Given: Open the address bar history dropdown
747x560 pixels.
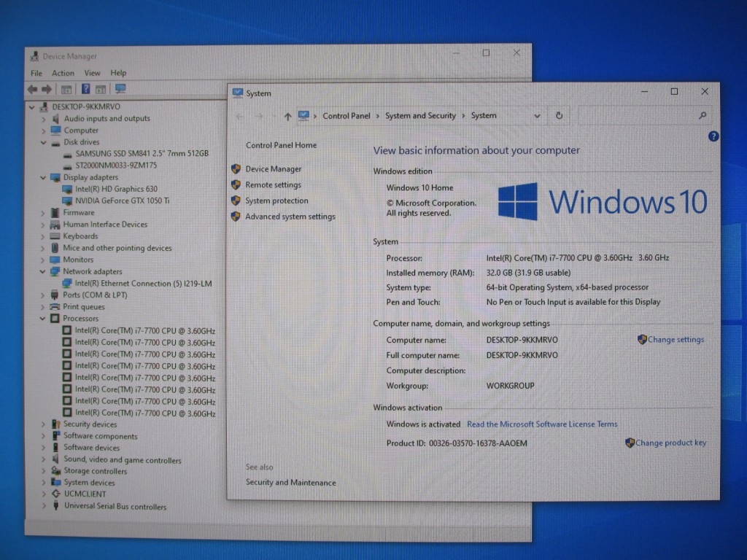Looking at the screenshot, I should [538, 116].
